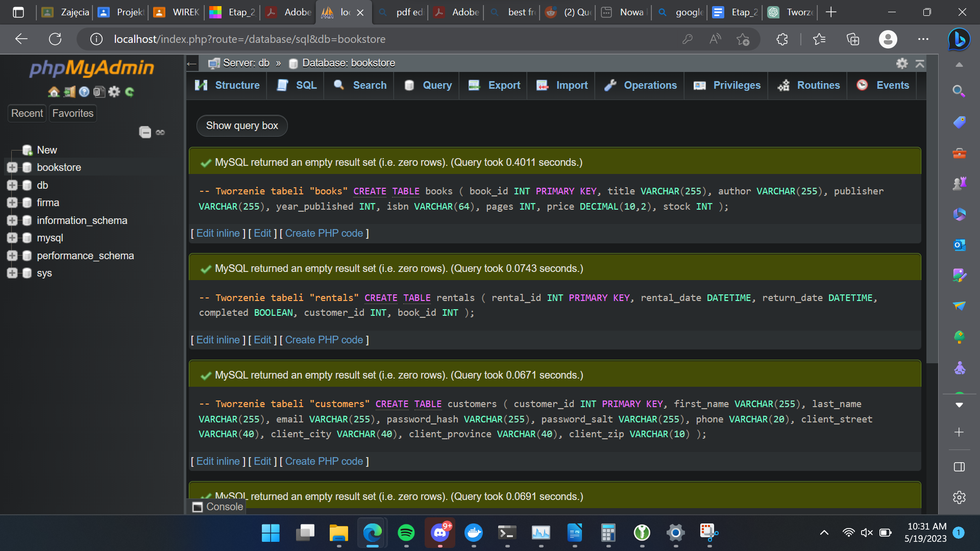Click Edit link for rentals query
This screenshot has width=980, height=551.
262,340
